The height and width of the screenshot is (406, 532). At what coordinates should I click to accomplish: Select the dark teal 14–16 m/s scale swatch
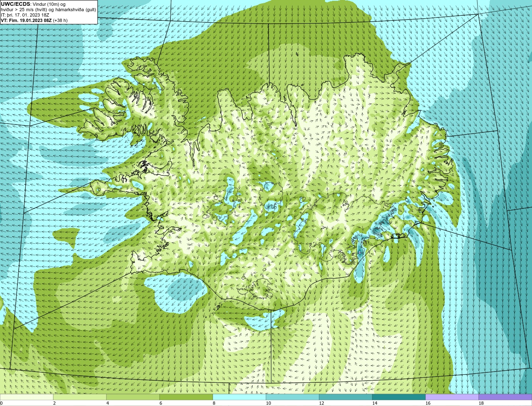(399, 397)
